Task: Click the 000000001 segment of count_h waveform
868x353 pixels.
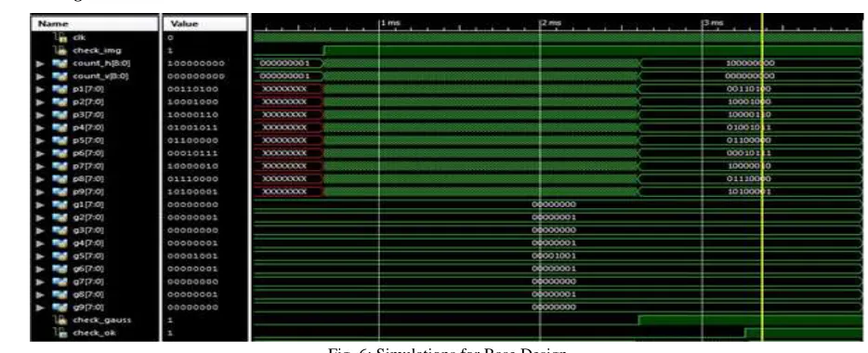Action: click(288, 63)
